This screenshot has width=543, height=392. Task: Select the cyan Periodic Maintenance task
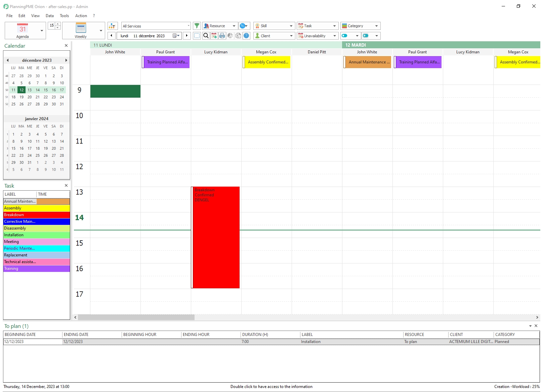click(37, 248)
